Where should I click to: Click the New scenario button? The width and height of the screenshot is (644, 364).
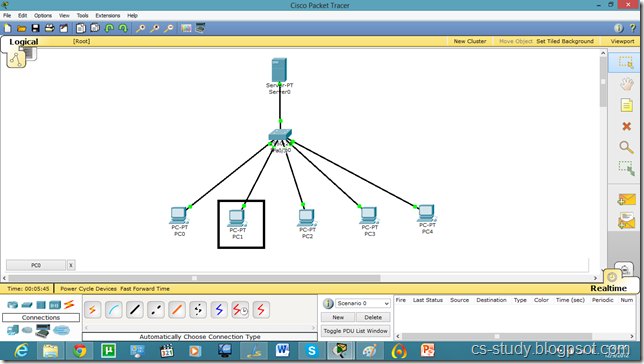[x=338, y=317]
